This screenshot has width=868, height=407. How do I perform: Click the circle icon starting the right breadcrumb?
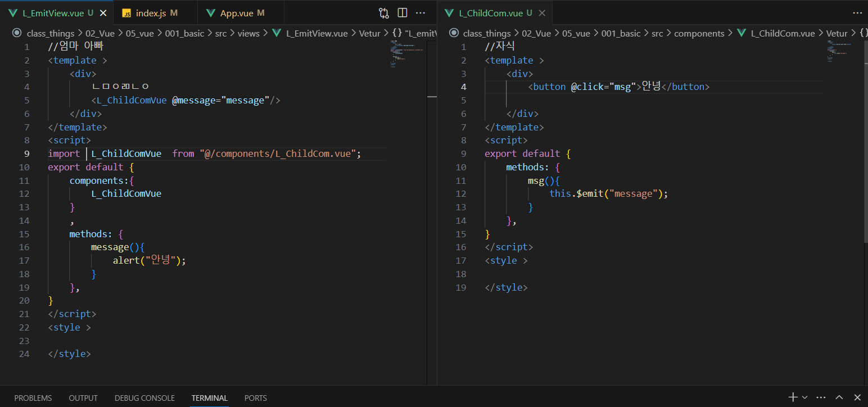(x=454, y=33)
